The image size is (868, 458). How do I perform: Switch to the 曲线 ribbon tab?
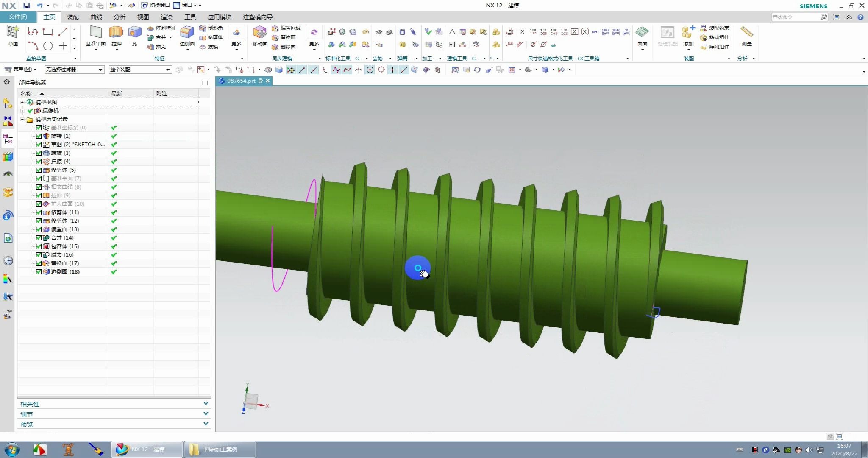96,17
